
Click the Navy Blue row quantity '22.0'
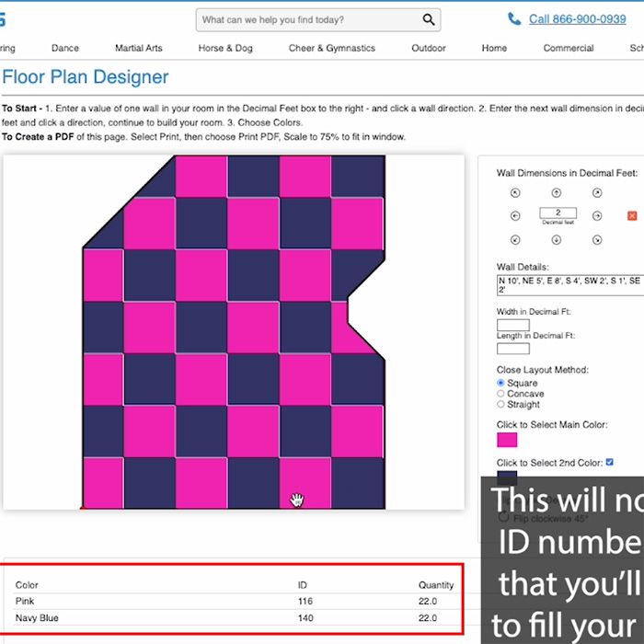click(x=428, y=617)
